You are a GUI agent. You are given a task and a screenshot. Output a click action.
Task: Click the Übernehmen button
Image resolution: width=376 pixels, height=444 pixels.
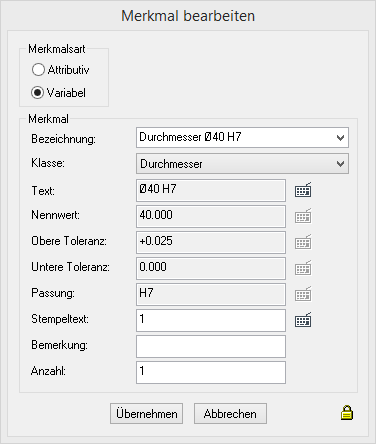coord(146,414)
